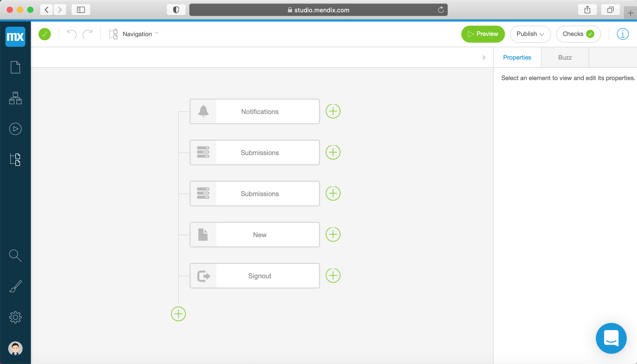
Task: Add sub-item next to Signout
Action: (x=333, y=275)
